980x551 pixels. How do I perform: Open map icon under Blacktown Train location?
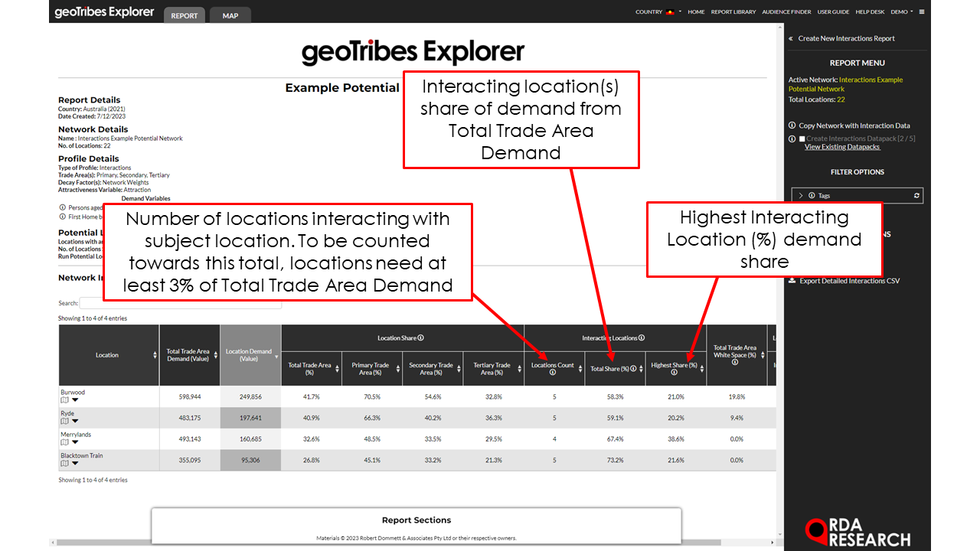[64, 463]
